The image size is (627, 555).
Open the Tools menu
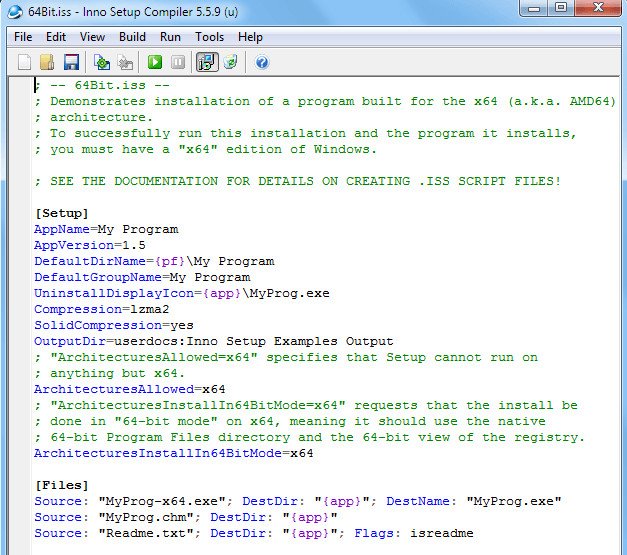(x=210, y=37)
